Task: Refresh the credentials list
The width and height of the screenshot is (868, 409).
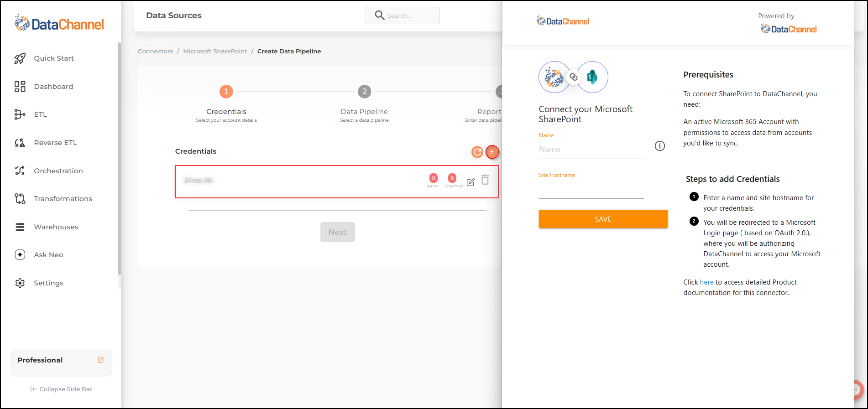Action: tap(477, 152)
